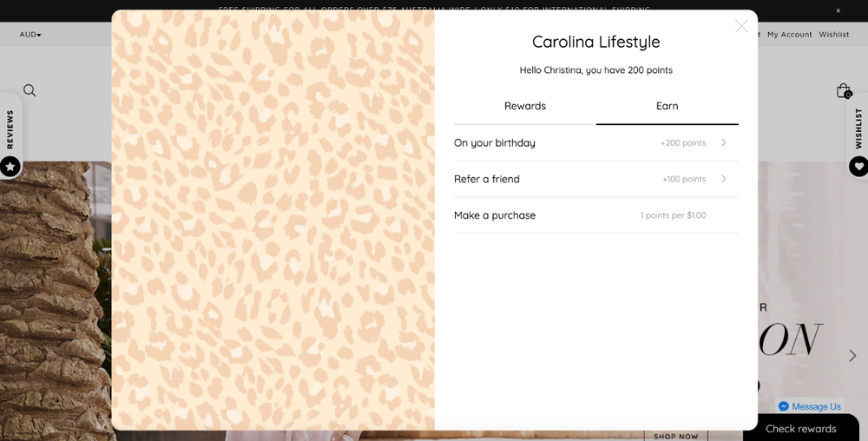Click the star reviews badge icon
Image resolution: width=868 pixels, height=441 pixels.
pos(10,167)
